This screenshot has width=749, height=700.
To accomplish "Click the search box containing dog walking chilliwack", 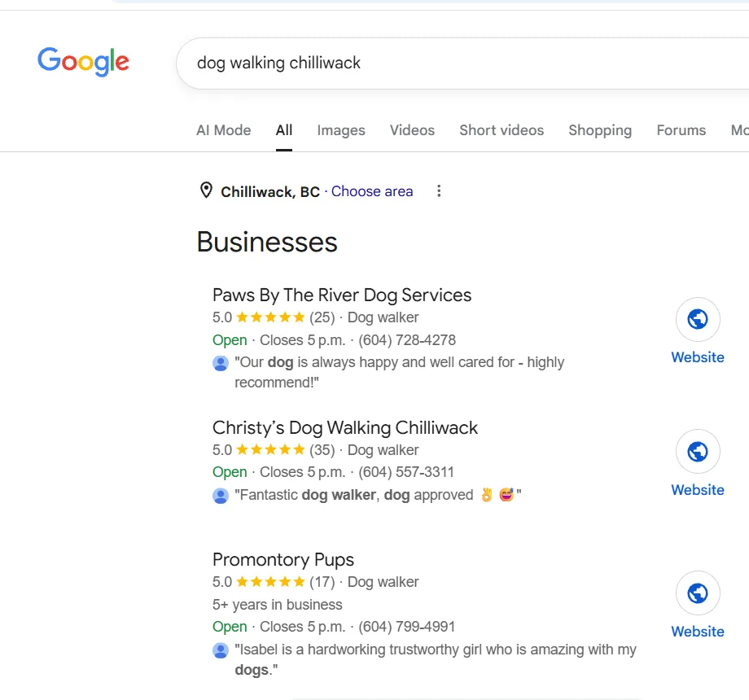I will [x=462, y=63].
